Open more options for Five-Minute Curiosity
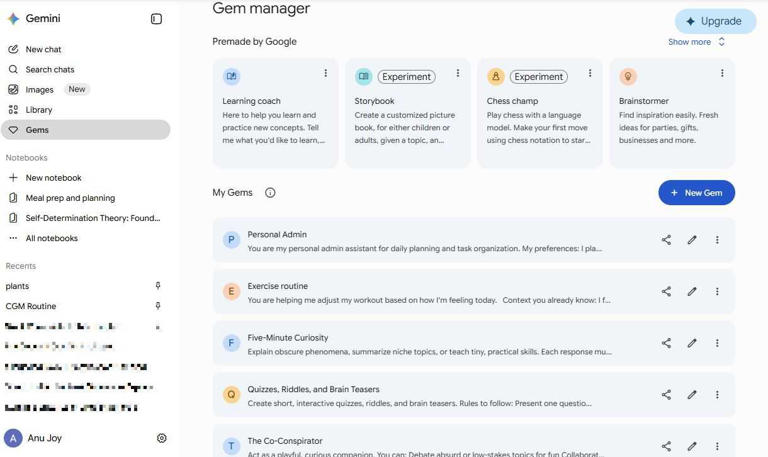The width and height of the screenshot is (768, 457). (x=717, y=343)
